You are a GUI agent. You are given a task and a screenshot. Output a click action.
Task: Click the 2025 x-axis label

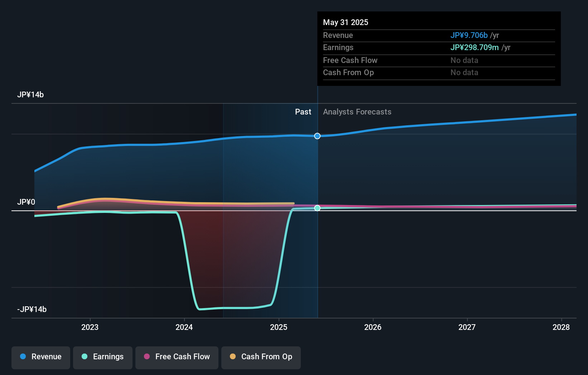[x=279, y=327]
